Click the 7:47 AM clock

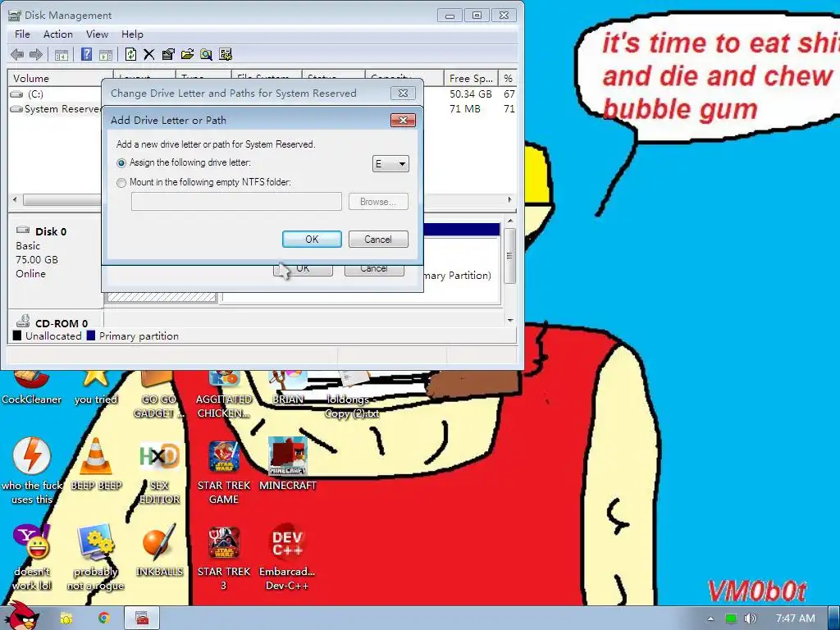(796, 619)
